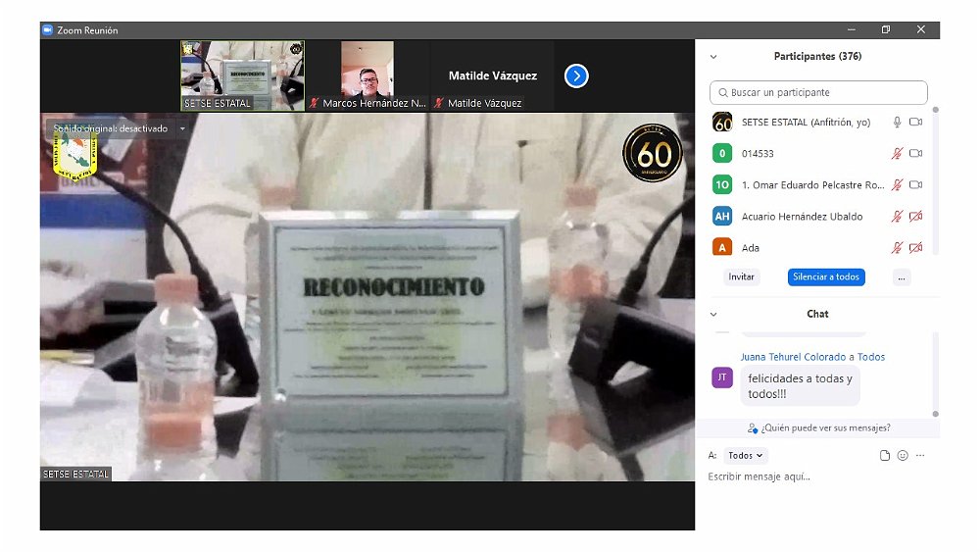Viewport: 980px width, 552px height.
Task: Click the Invitar button
Action: pos(742,277)
